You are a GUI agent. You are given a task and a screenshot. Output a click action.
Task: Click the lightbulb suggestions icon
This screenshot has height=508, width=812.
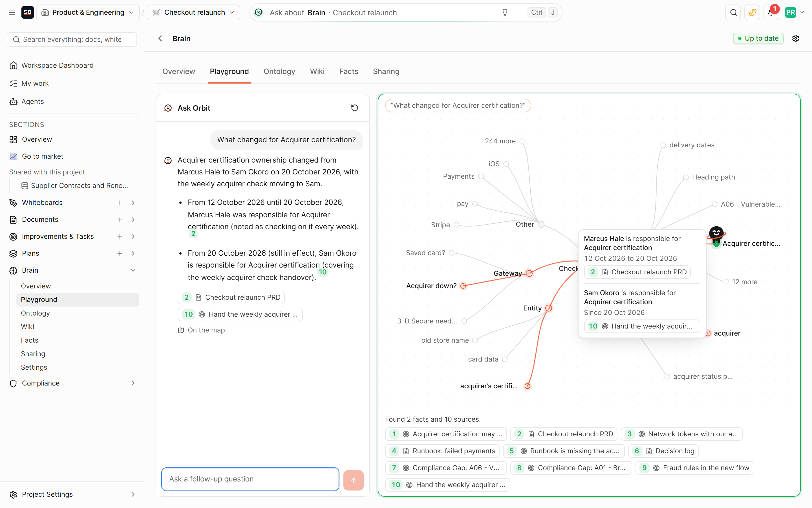505,12
